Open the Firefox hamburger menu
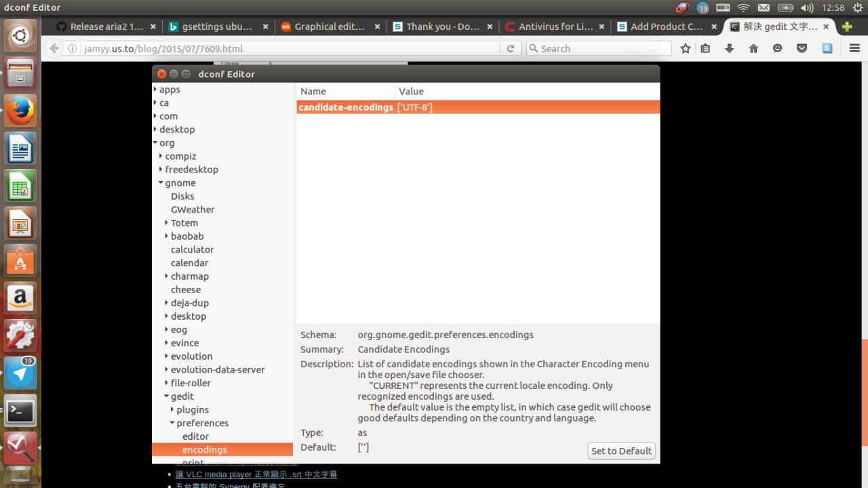868x488 pixels. click(854, 48)
